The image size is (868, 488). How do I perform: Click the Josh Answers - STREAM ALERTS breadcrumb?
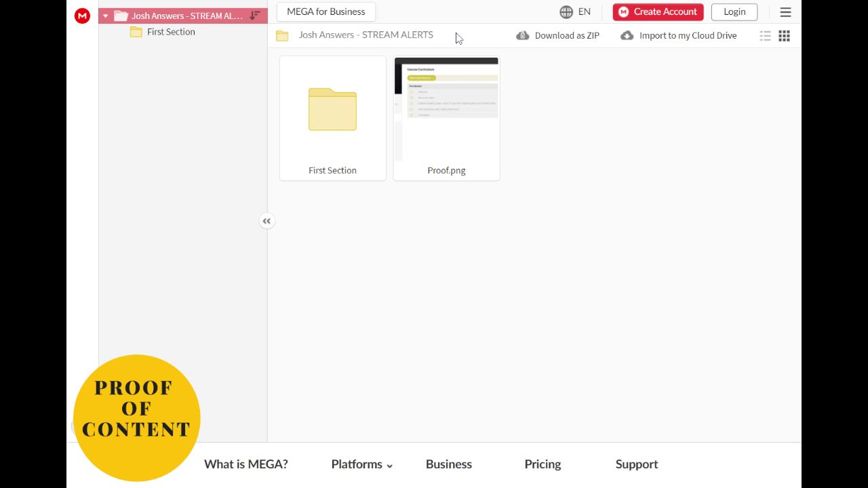(366, 35)
